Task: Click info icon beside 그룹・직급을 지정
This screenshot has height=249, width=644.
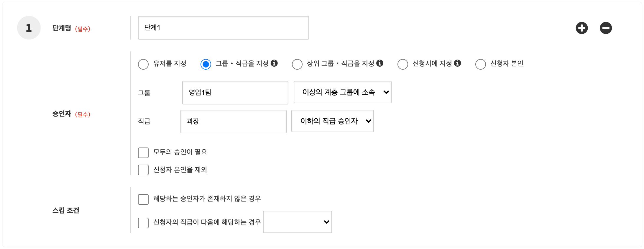Action: tap(274, 63)
